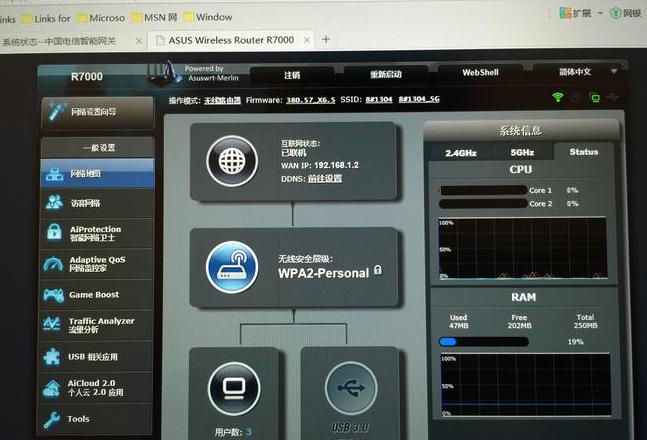Click the CPU Core 2 usage bar

pyautogui.click(x=483, y=203)
